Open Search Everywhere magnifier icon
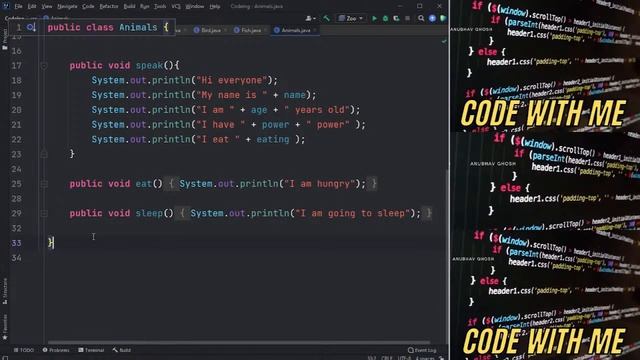 click(x=421, y=18)
